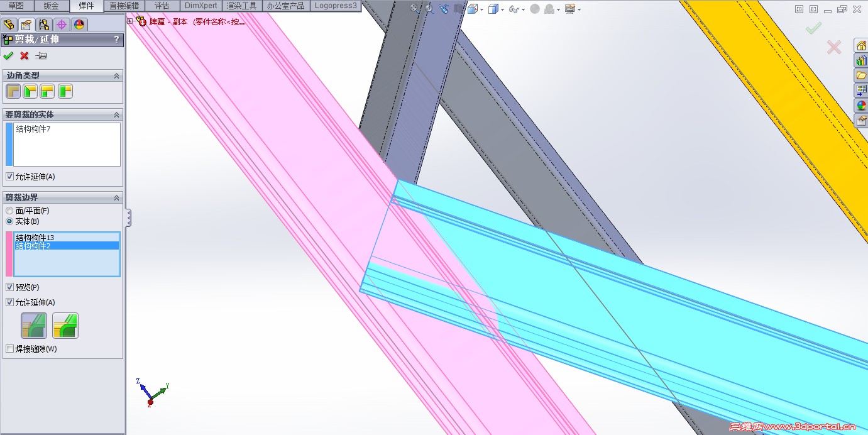Choose simple cut between members option
The image size is (868, 435).
(34, 326)
